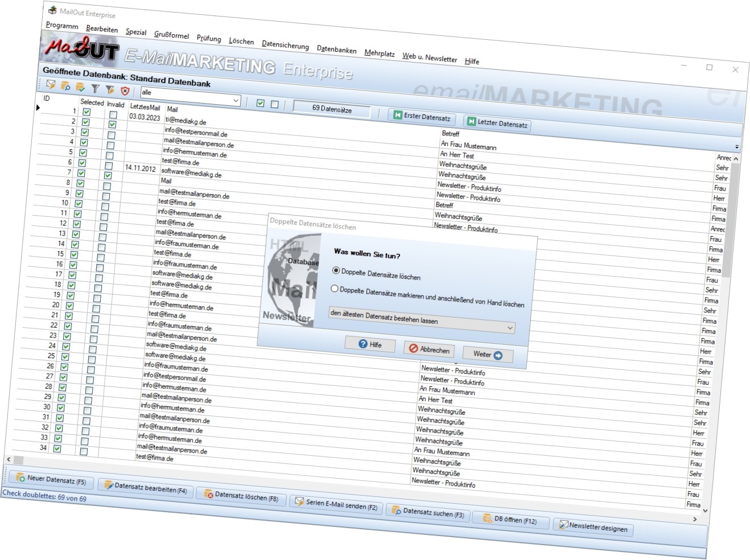Click 'Newsletter designen' button
The image size is (750, 560).
pyautogui.click(x=592, y=527)
